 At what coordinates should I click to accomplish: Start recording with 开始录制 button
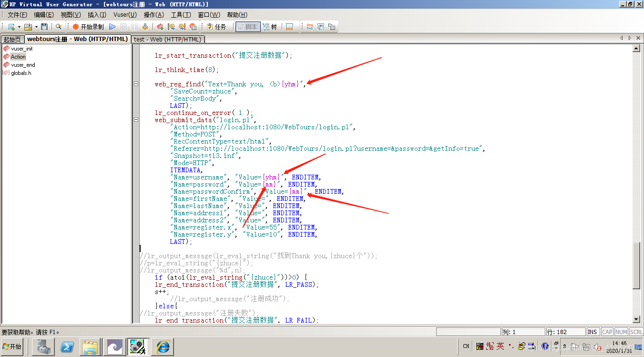tap(88, 27)
